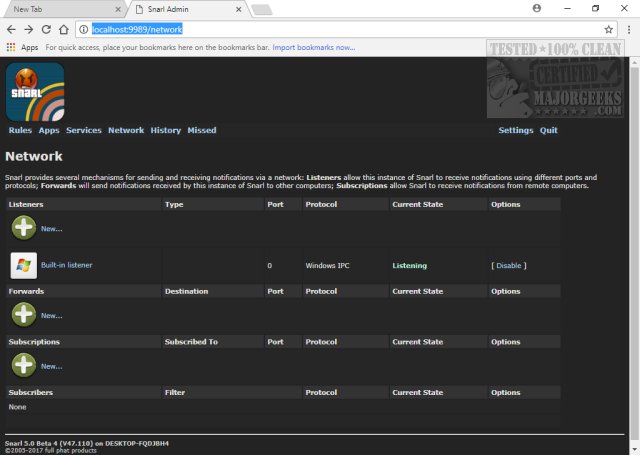Open the Network page
Screen dimensions: 640x455
126,130
